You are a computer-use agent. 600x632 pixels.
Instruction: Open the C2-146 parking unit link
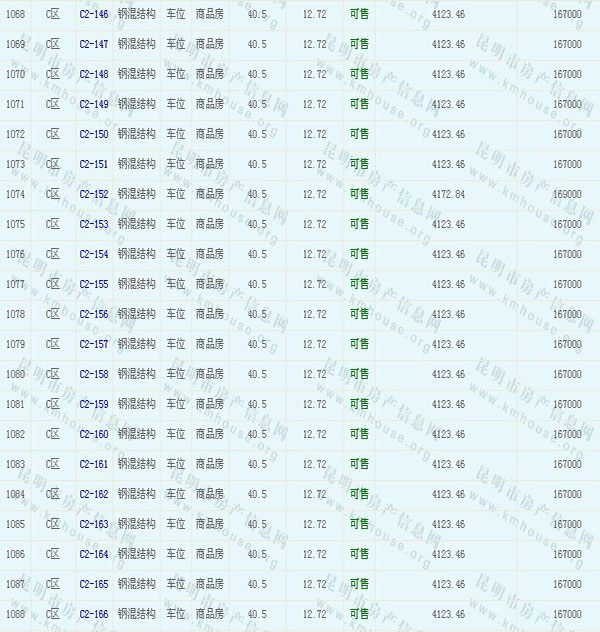tap(93, 14)
